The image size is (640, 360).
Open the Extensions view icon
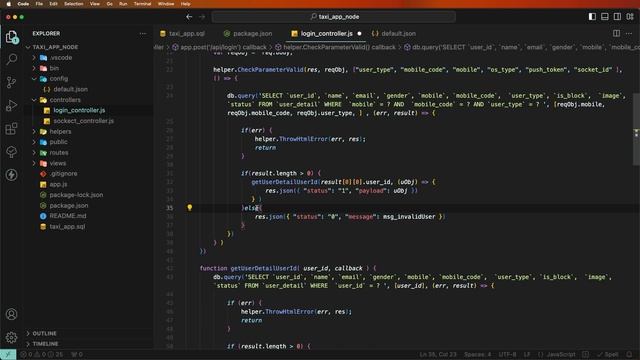point(11,129)
